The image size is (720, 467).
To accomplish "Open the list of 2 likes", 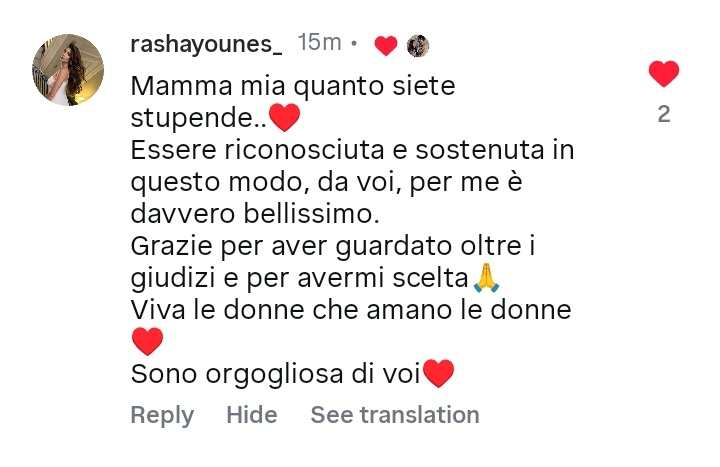I will point(663,115).
